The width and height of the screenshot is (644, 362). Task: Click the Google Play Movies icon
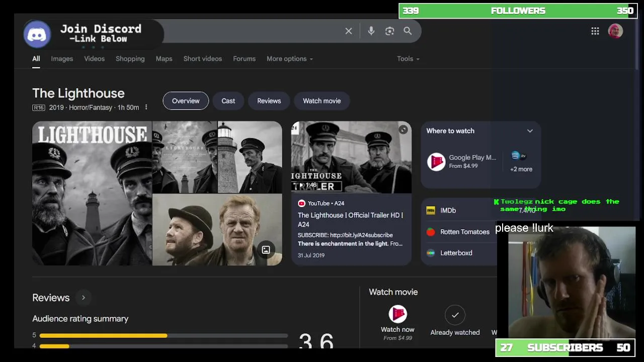click(436, 162)
